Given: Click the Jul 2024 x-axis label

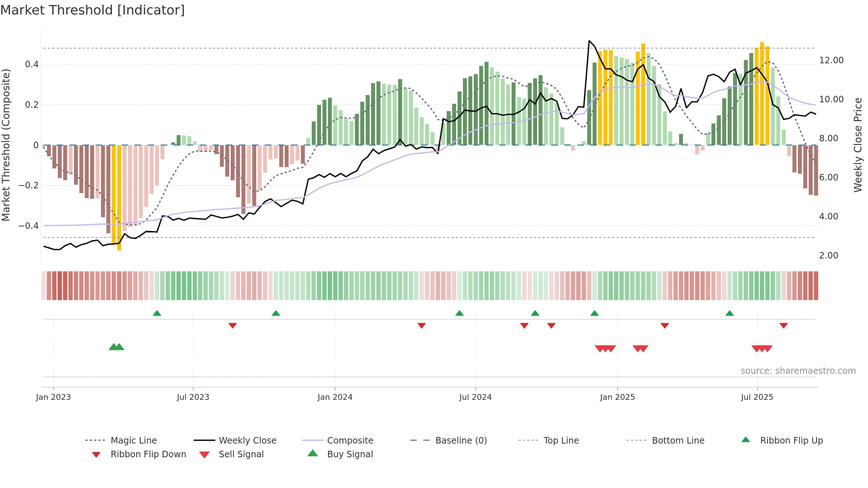Looking at the screenshot, I should coord(476,397).
